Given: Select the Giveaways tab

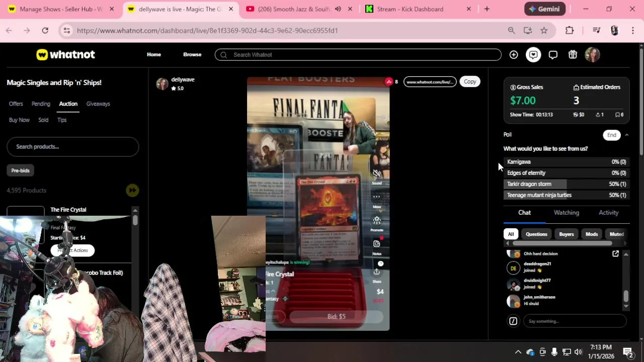Looking at the screenshot, I should pos(98,104).
